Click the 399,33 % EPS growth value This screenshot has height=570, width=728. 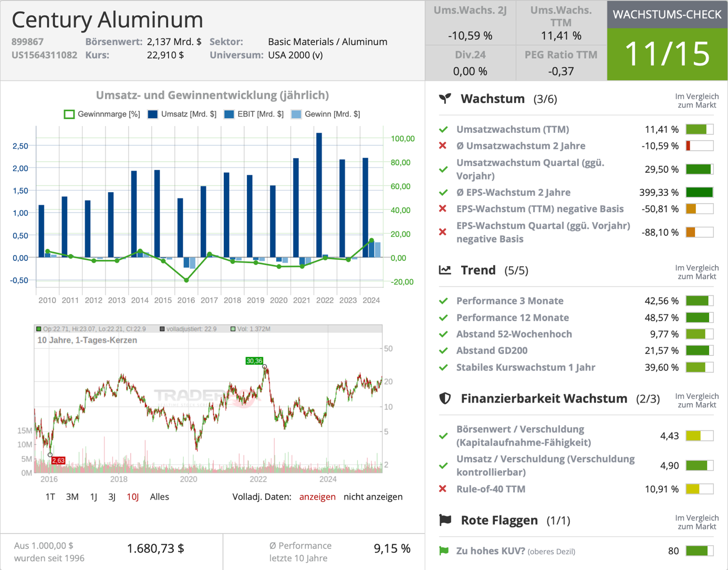coord(659,192)
